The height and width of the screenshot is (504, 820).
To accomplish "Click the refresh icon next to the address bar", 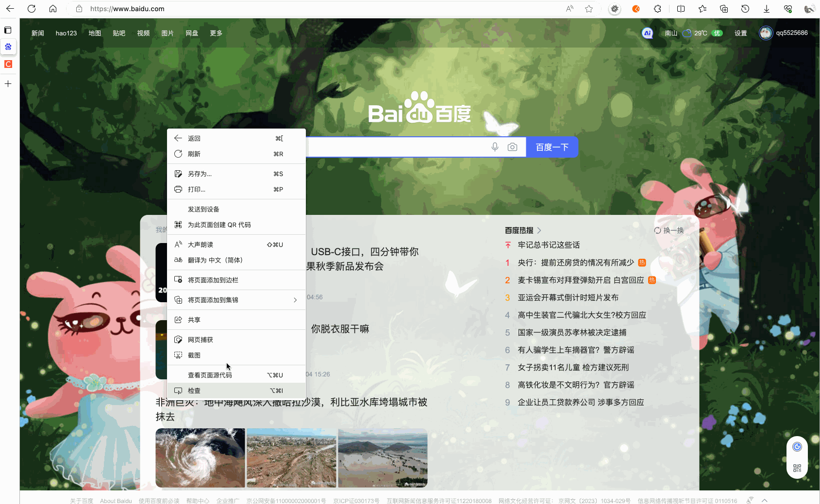I will click(31, 8).
